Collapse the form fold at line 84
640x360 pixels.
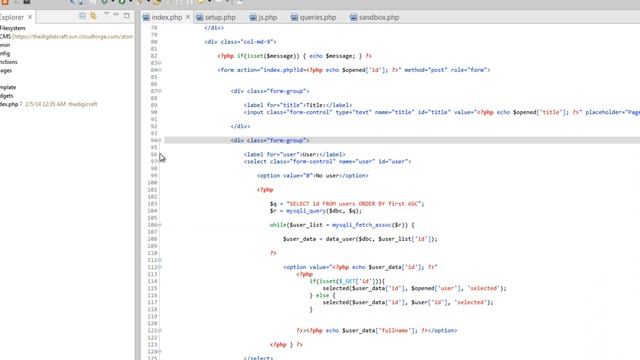point(160,70)
